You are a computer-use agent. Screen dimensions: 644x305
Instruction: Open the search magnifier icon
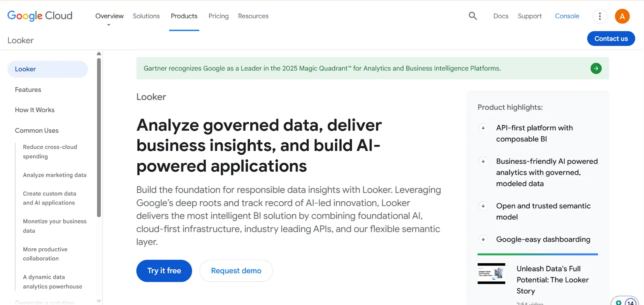click(x=473, y=16)
